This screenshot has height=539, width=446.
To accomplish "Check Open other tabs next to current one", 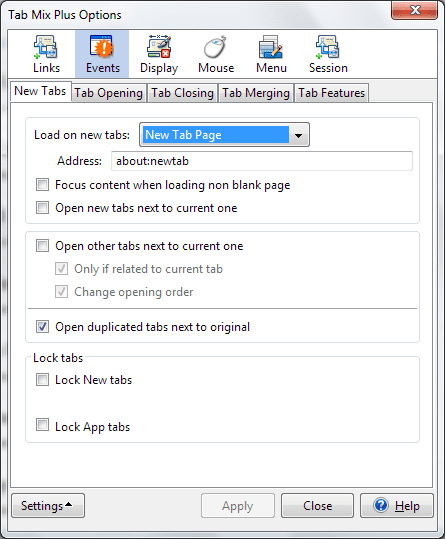I will [42, 246].
